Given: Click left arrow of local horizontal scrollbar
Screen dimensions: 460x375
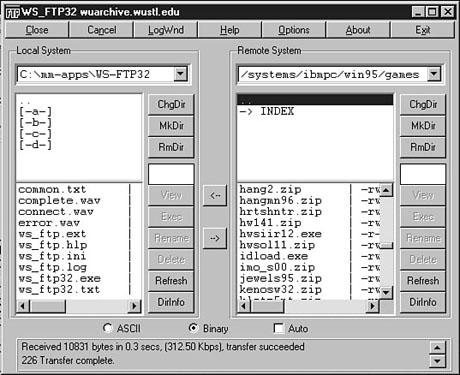Looking at the screenshot, I should pyautogui.click(x=23, y=306).
